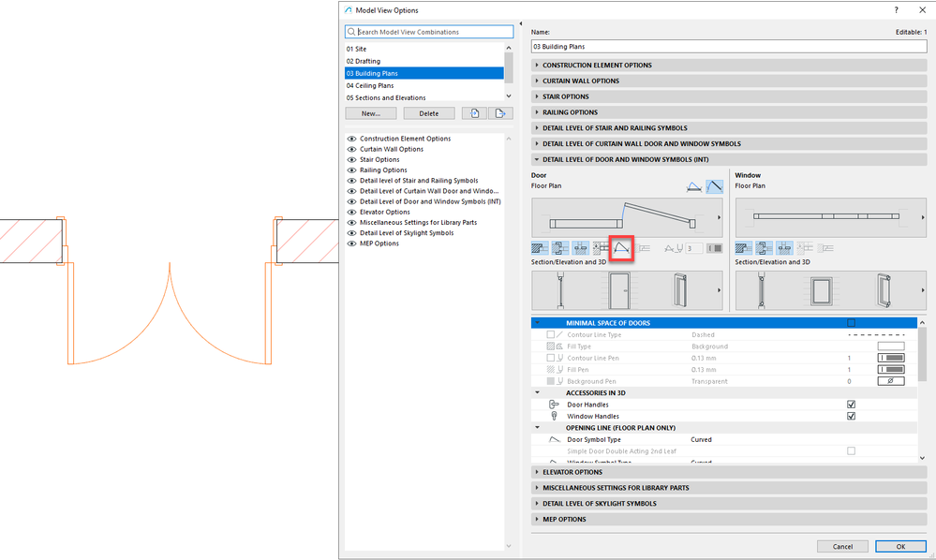Toggle eye icon for Railing Options
The image size is (936, 560).
(x=351, y=170)
